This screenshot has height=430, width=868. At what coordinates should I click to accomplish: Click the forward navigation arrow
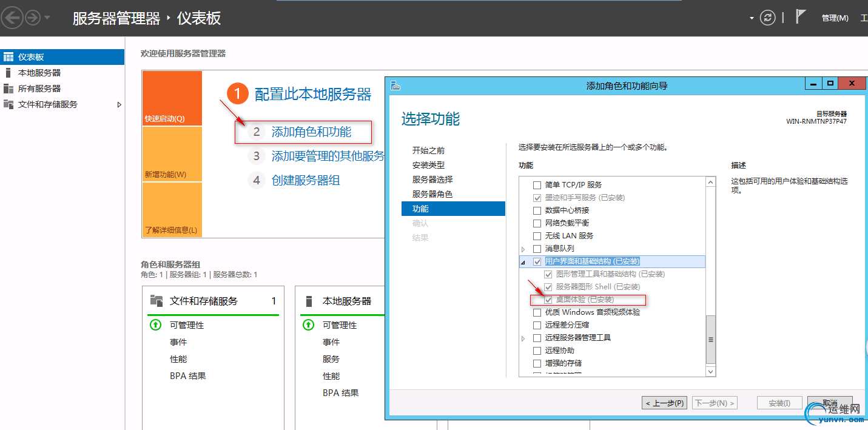(x=32, y=18)
